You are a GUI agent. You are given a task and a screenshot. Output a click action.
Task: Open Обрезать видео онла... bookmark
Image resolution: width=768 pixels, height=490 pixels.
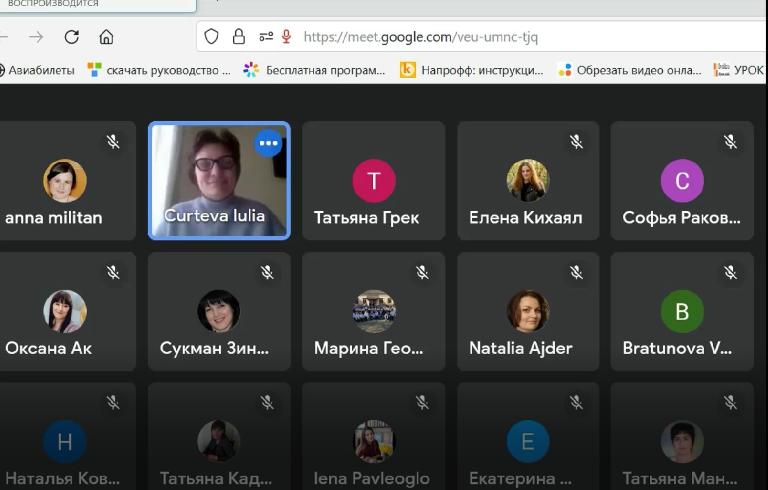click(x=629, y=70)
